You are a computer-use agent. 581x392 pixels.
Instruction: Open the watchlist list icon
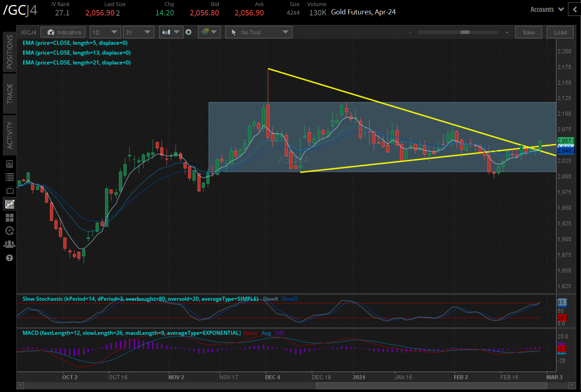coord(10,177)
